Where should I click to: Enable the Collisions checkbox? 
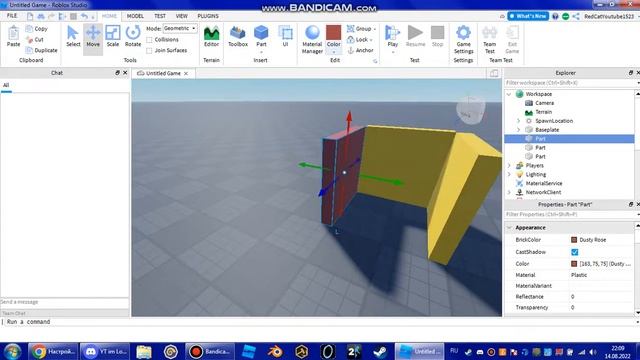(x=149, y=40)
